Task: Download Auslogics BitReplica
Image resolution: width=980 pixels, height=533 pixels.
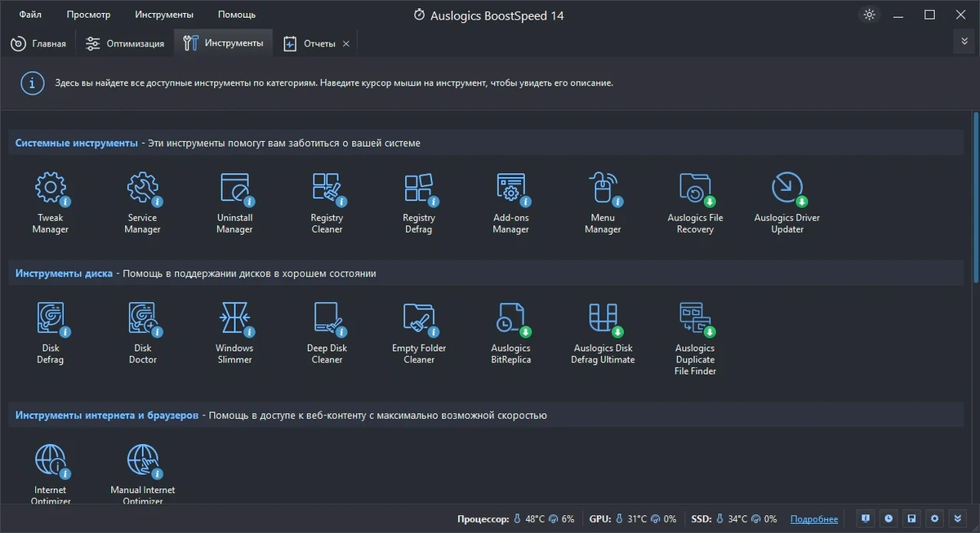Action: pos(511,332)
